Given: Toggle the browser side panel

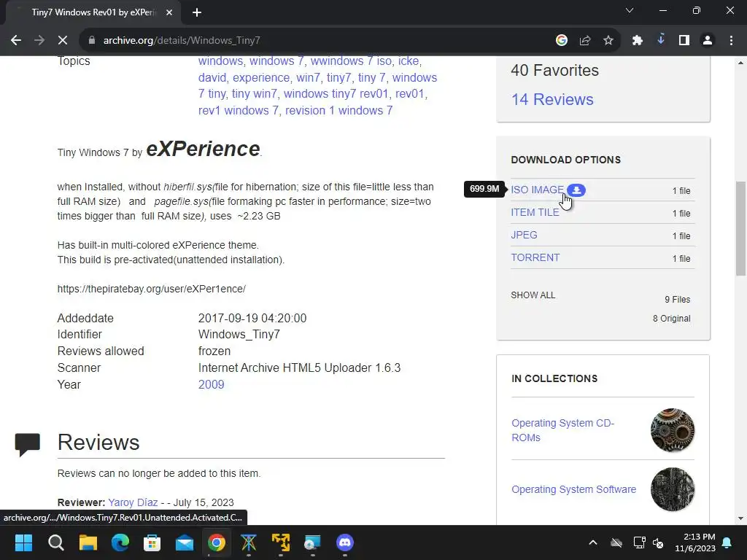Looking at the screenshot, I should (684, 41).
